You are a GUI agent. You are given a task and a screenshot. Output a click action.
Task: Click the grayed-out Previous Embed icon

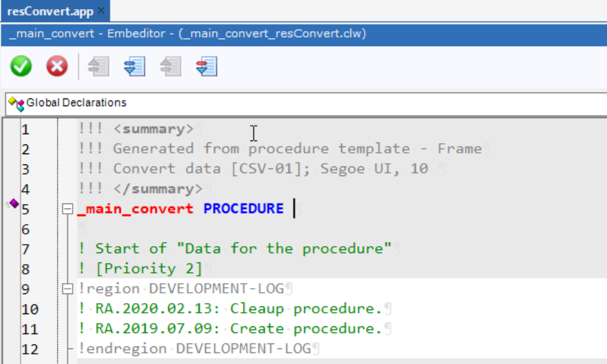pos(98,66)
